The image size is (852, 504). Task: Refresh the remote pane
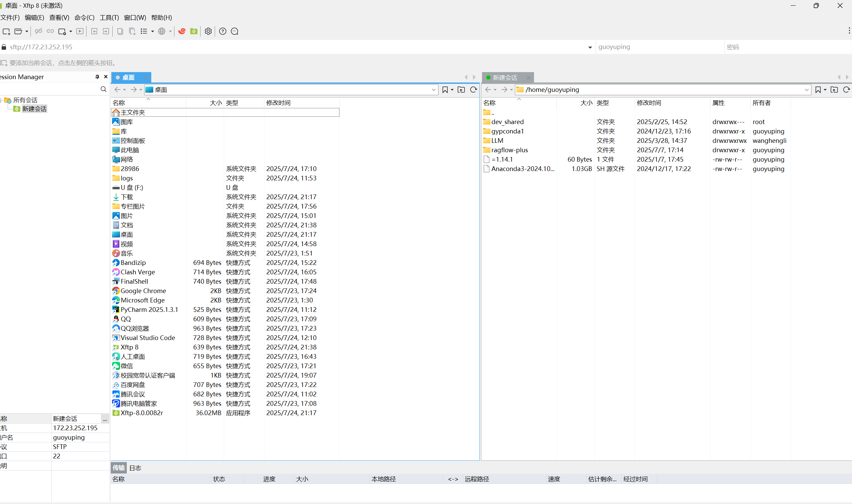pyautogui.click(x=846, y=89)
